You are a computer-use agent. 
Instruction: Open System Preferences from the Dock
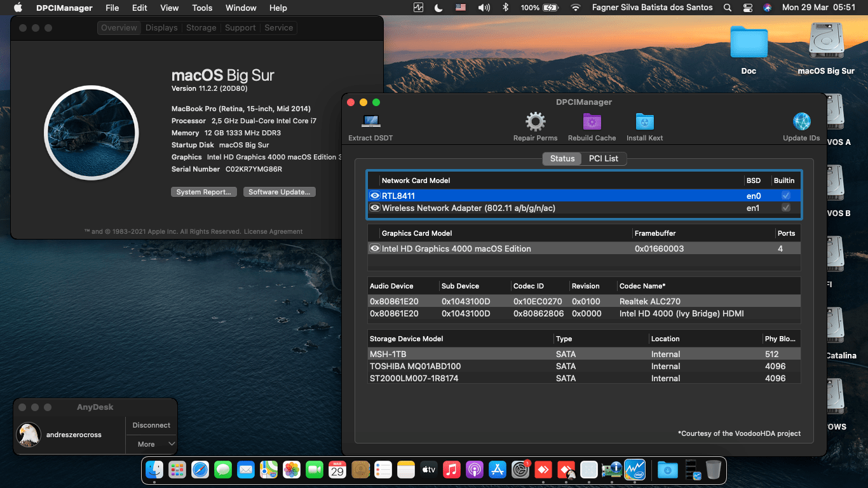tap(520, 470)
